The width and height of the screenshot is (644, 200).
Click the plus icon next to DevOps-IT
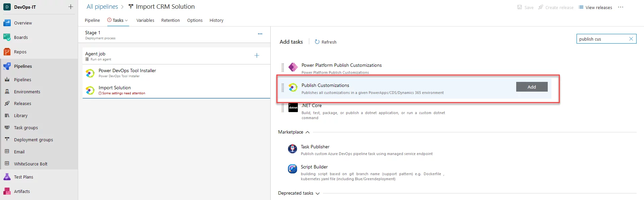71,7
